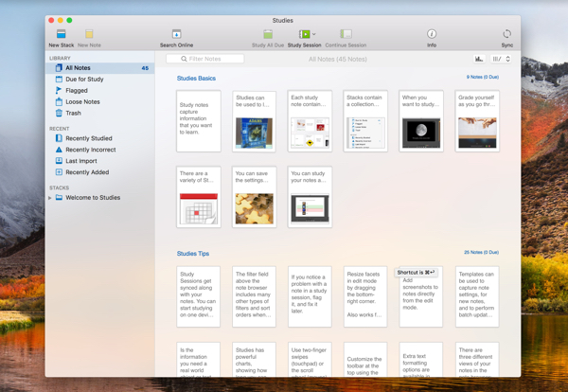Select Recently Studied in the sidebar
Viewport: 568px width, 392px height.
coord(100,138)
